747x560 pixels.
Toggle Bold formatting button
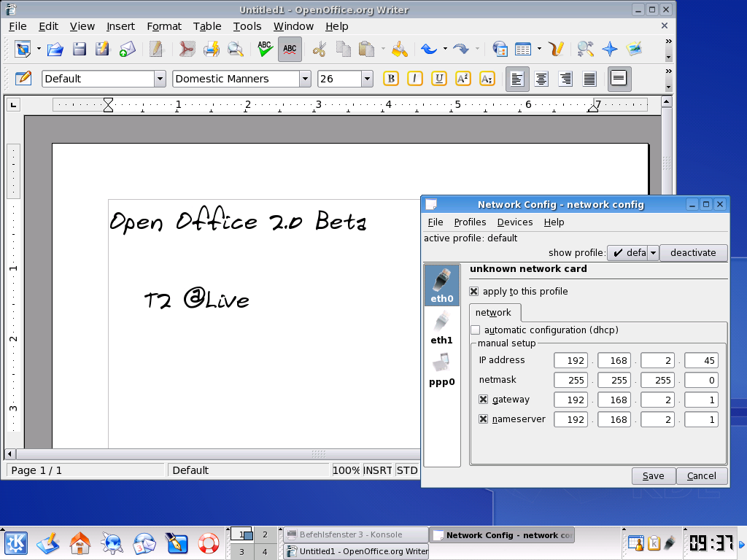point(391,79)
